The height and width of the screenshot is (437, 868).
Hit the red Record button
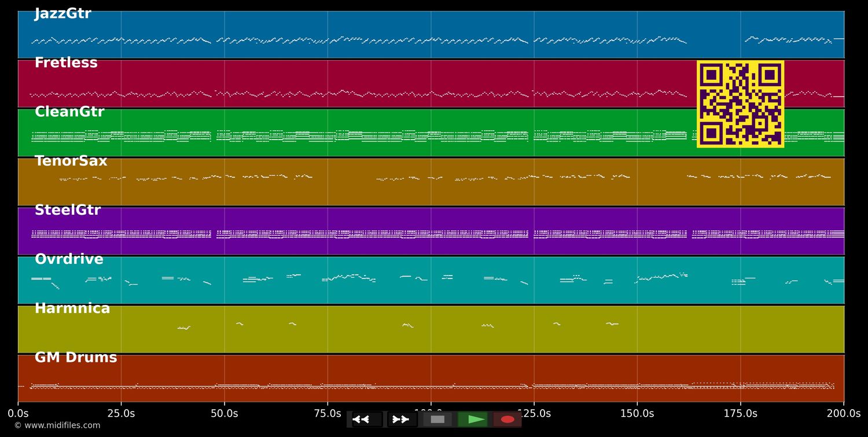coord(507,420)
